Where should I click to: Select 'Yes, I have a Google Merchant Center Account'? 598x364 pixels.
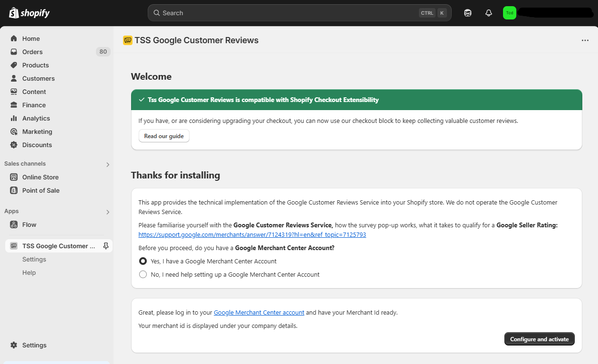tap(143, 261)
